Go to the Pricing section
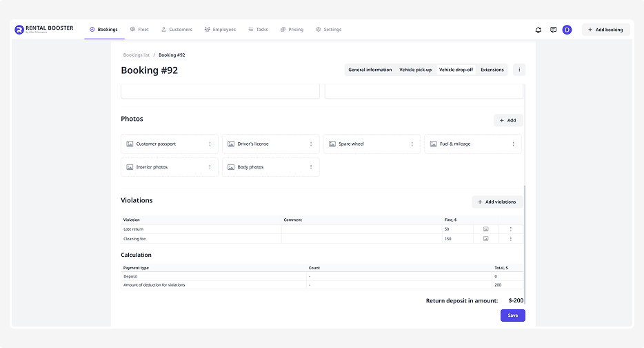644x348 pixels. [292, 30]
